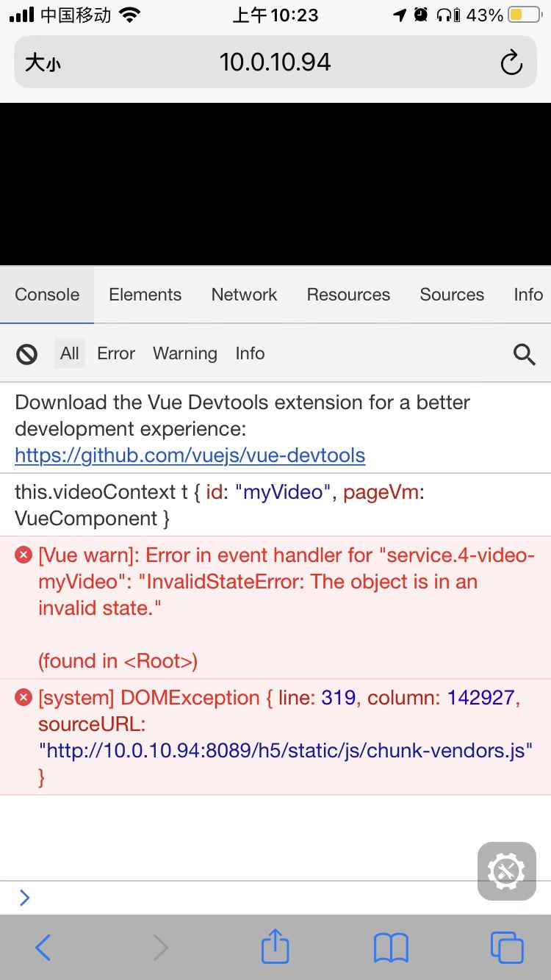Open the Resources tab
Viewport: 551px width, 980px height.
coord(348,295)
